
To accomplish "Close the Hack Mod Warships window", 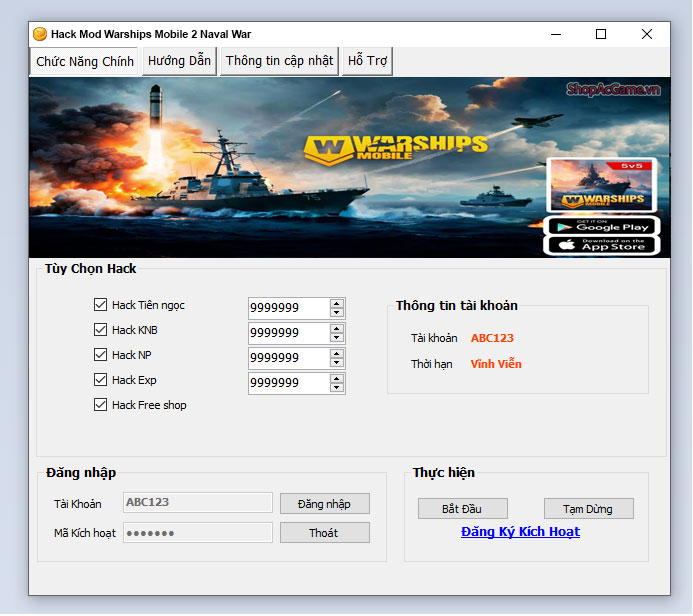I will pyautogui.click(x=647, y=34).
